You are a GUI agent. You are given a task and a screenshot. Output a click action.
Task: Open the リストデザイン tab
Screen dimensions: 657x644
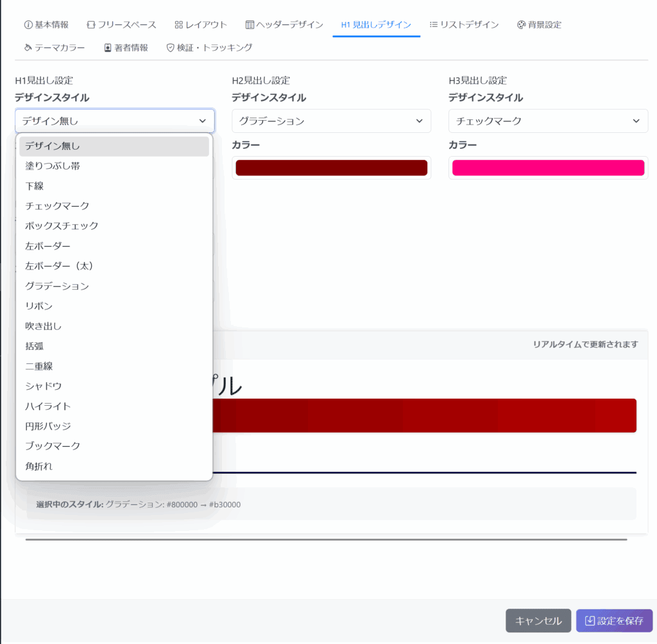coord(464,25)
